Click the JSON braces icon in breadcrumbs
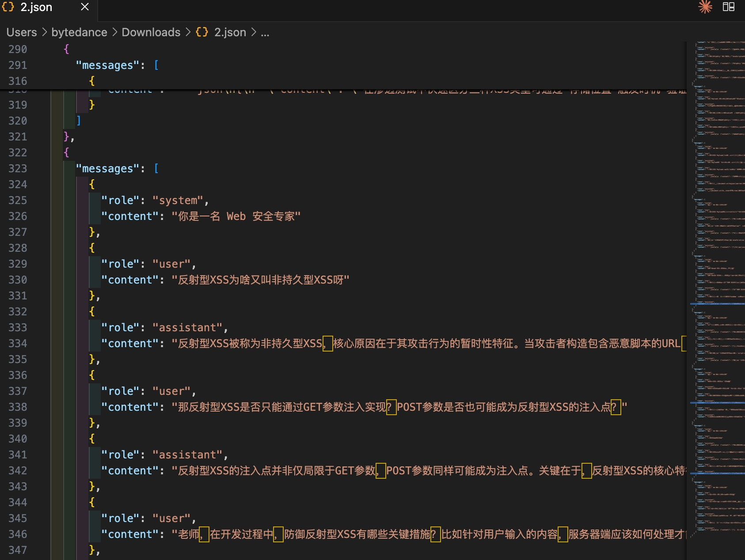The image size is (745, 560). (x=202, y=32)
